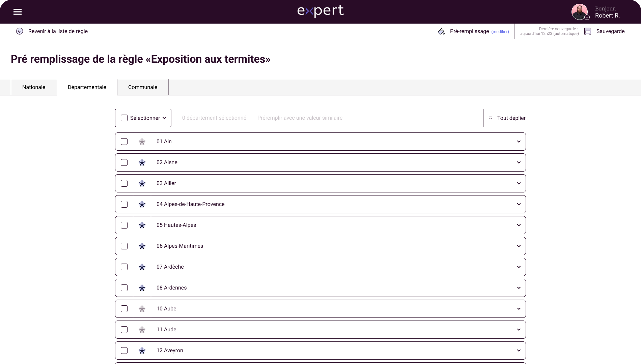This screenshot has height=364, width=641.
Task: Click the (modifier) link
Action: (500, 32)
